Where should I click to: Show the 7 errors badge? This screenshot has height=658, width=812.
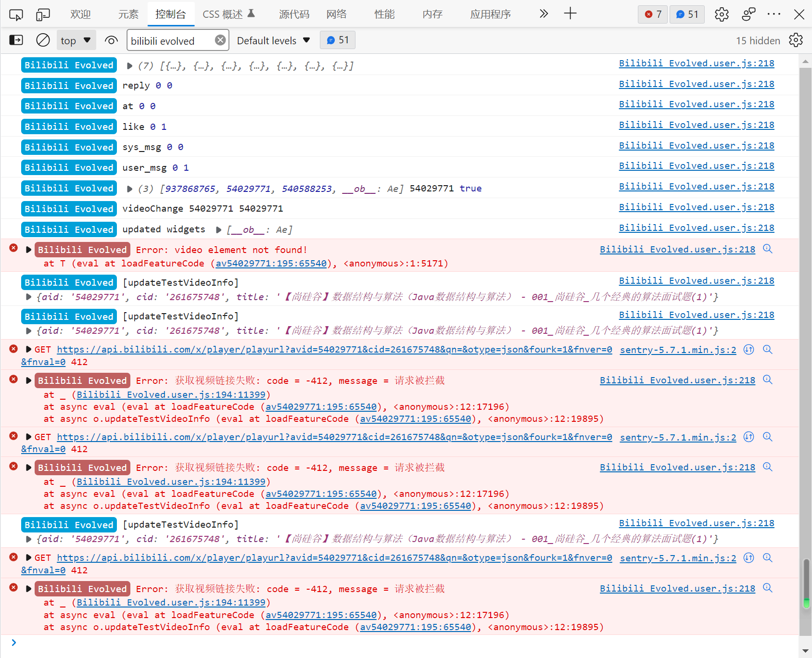point(653,14)
